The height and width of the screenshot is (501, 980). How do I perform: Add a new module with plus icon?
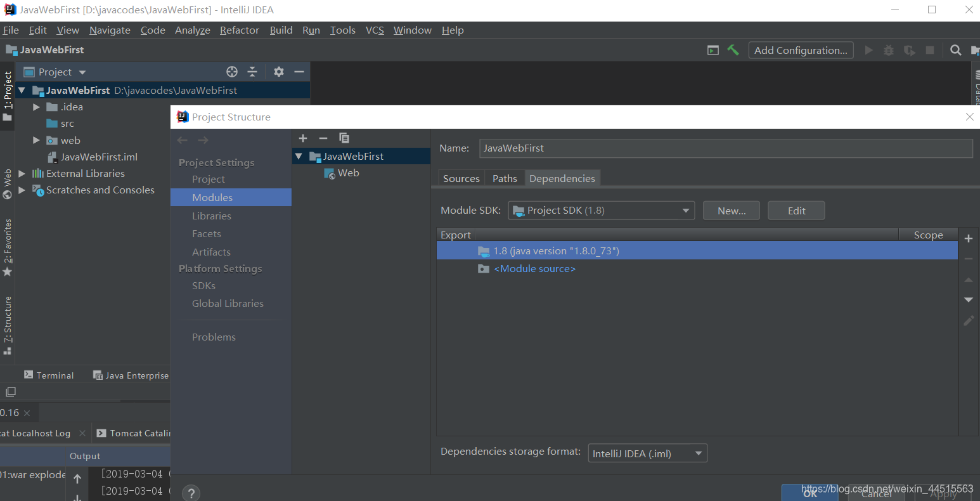(x=303, y=138)
